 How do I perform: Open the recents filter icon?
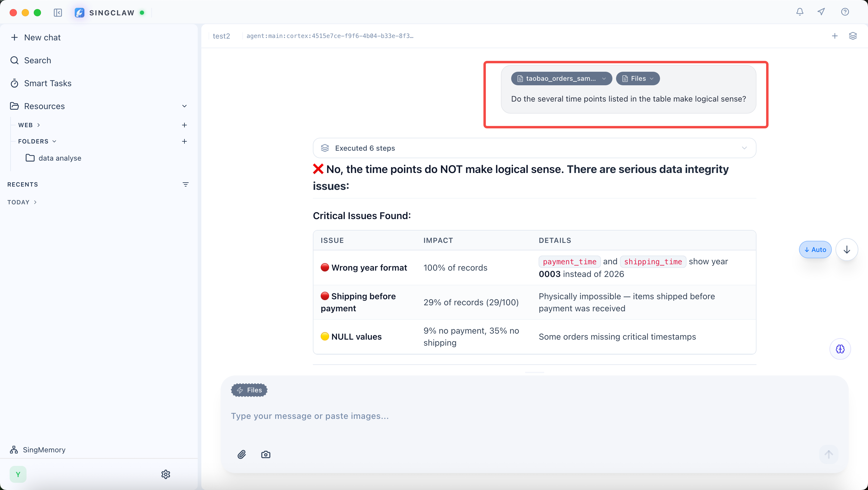(185, 184)
